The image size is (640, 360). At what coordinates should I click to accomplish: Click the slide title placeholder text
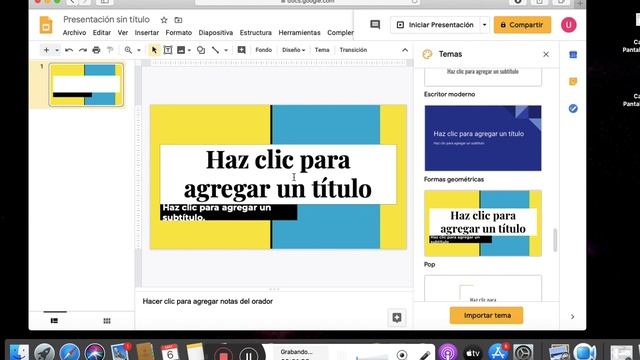click(x=278, y=174)
